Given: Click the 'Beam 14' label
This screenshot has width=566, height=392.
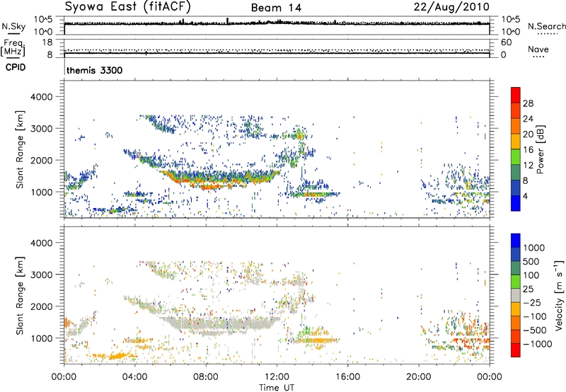Looking at the screenshot, I should point(276,8).
